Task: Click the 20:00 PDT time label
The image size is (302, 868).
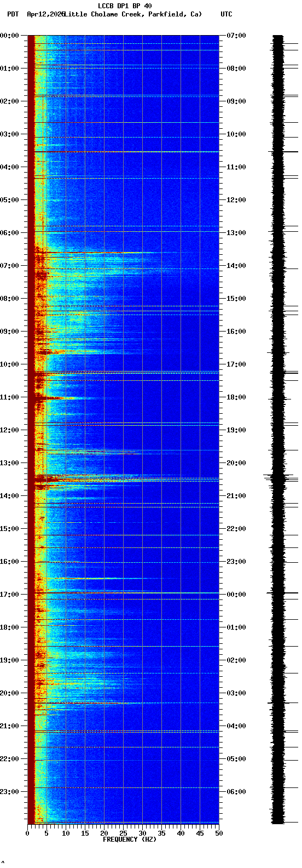Action: (x=10, y=693)
